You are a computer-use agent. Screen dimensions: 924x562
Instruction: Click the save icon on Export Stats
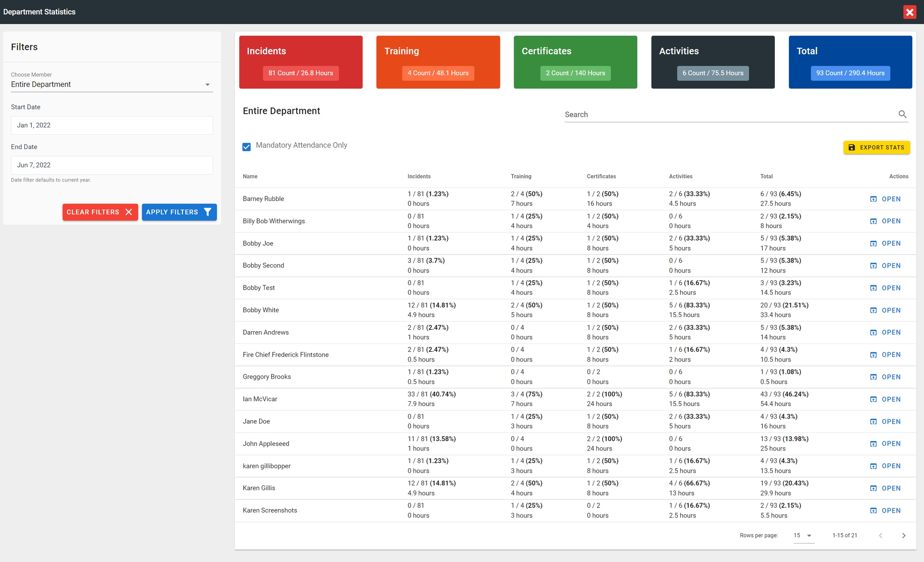[x=852, y=148]
